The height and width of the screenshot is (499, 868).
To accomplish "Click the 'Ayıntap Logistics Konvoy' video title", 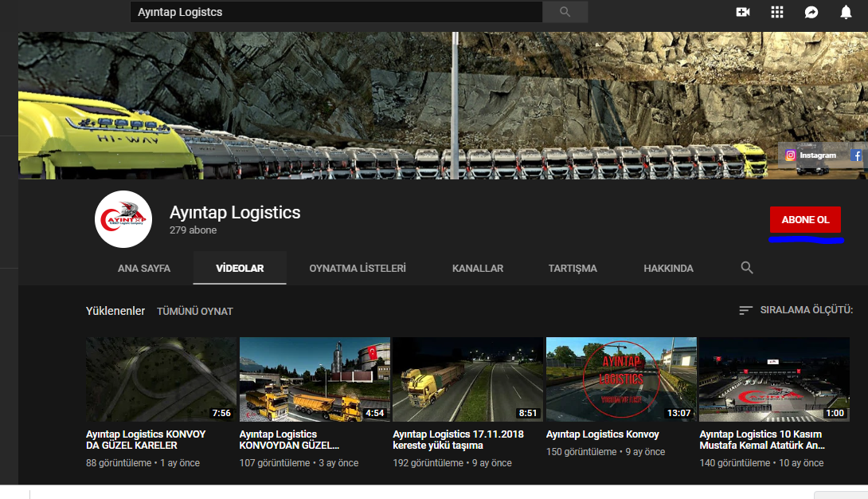I will click(x=602, y=434).
